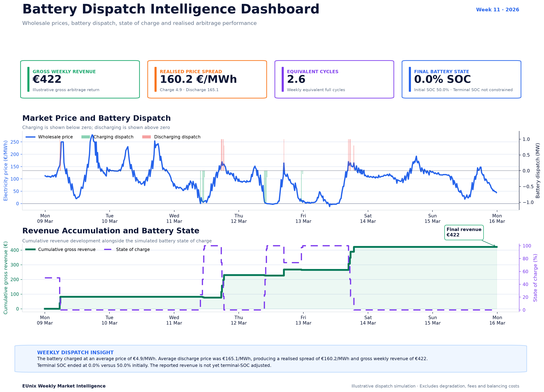Click the "Final revenue €422" callout box
544x392 pixels.
[x=464, y=232]
